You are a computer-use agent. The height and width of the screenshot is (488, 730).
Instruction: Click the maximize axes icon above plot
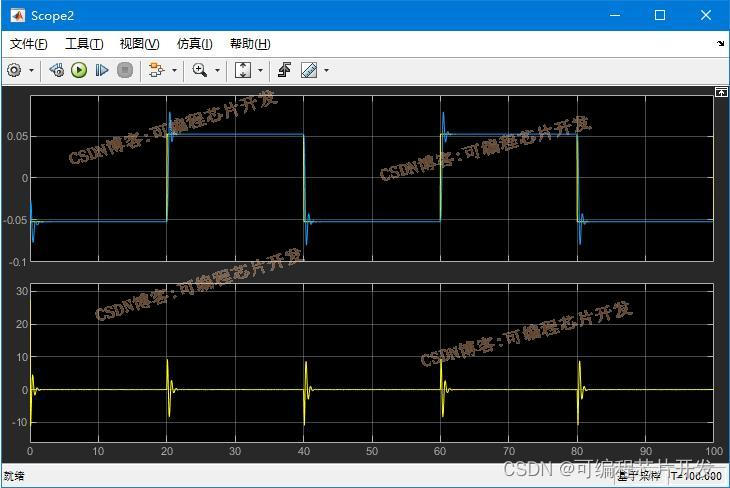721,92
